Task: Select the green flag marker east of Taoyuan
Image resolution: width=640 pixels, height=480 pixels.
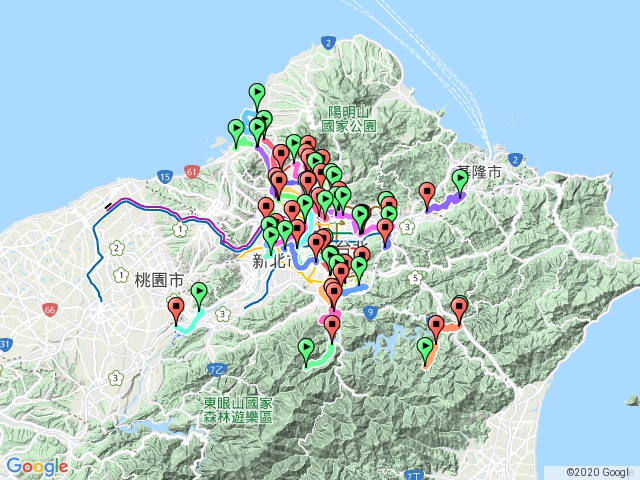Action: [199, 294]
